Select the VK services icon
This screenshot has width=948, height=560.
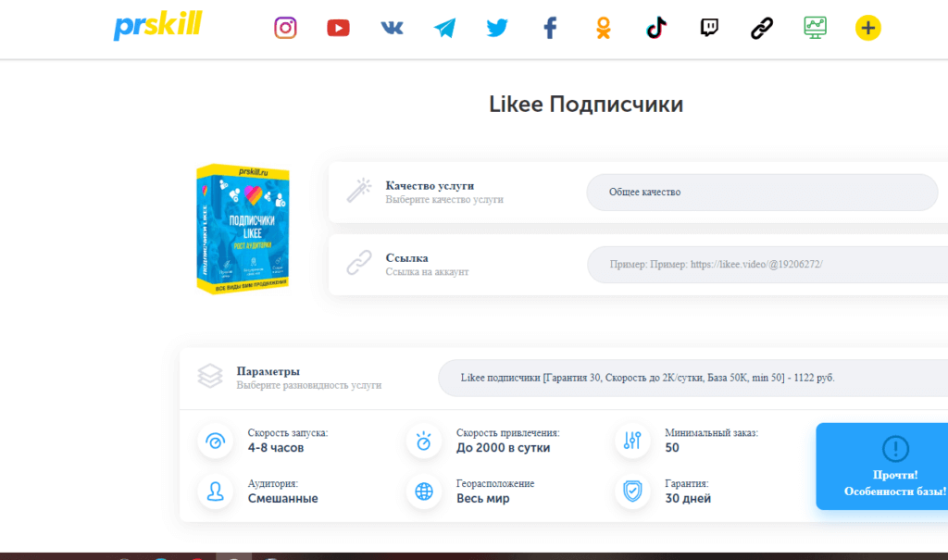392,29
